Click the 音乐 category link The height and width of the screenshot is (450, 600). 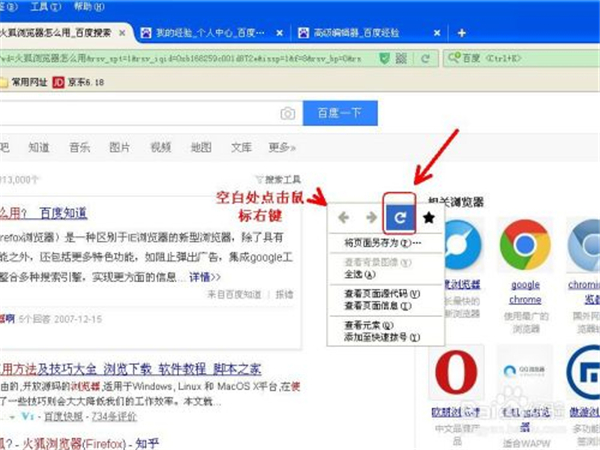point(79,147)
